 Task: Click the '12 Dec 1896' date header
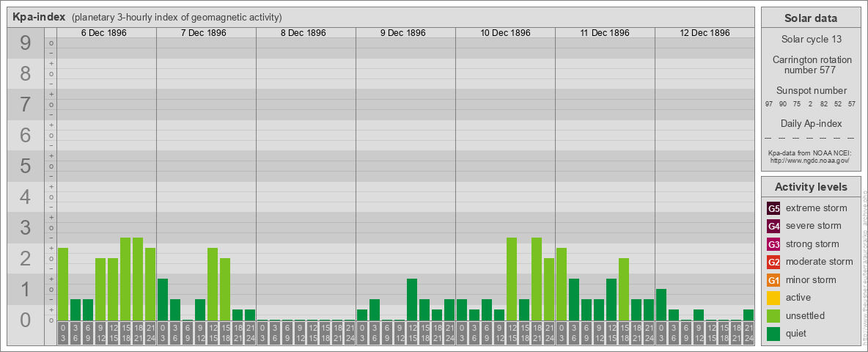(705, 33)
